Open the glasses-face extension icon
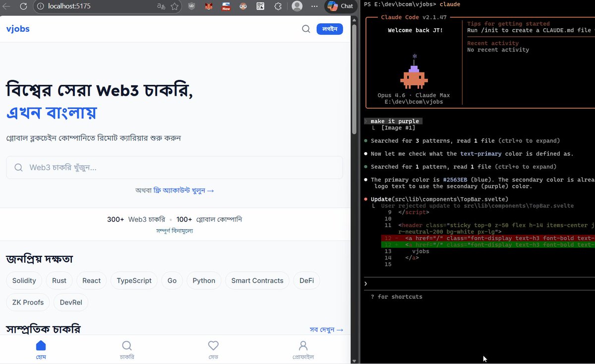The height and width of the screenshot is (364, 595). [243, 6]
